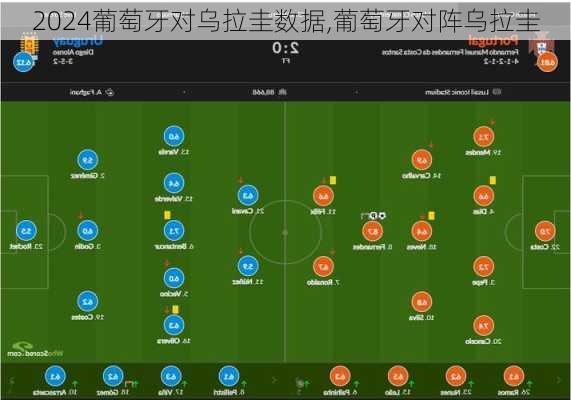
Task: Click the Uruguay team name link
Action: [x=78, y=41]
